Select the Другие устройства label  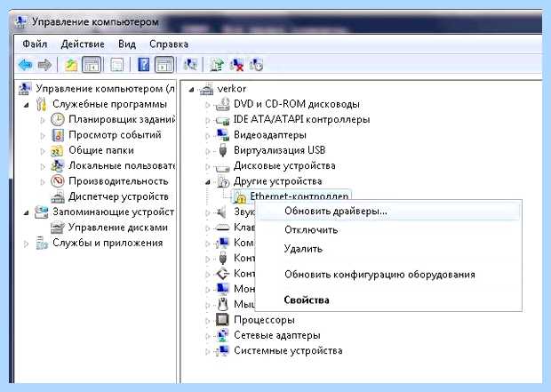[277, 181]
